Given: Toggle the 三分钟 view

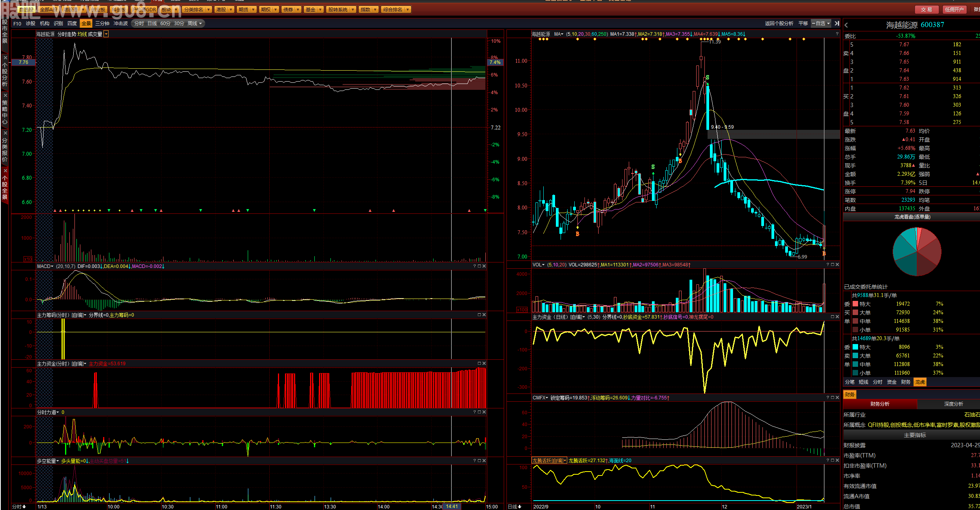Looking at the screenshot, I should click(x=102, y=24).
